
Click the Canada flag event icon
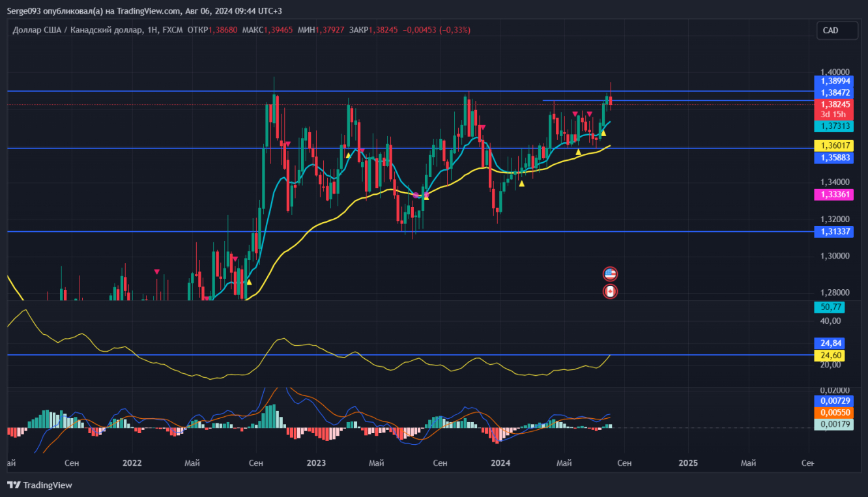[610, 291]
